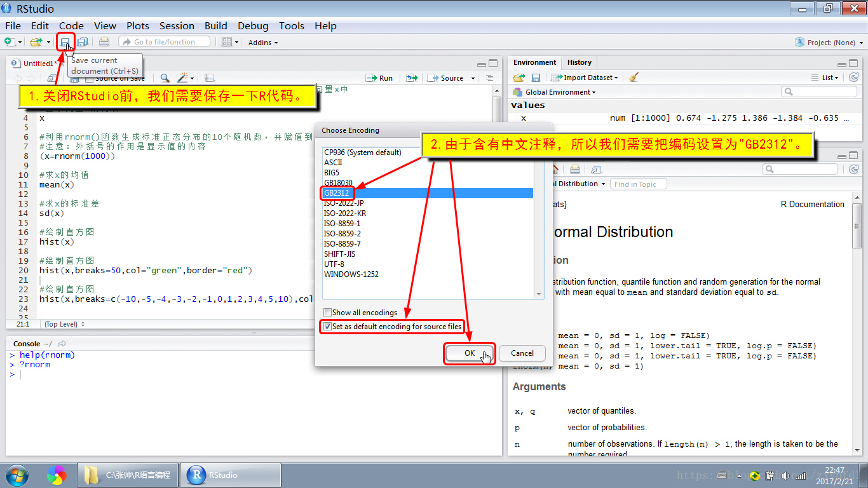The height and width of the screenshot is (488, 868).
Task: Open the Tools menu
Action: pyautogui.click(x=291, y=25)
